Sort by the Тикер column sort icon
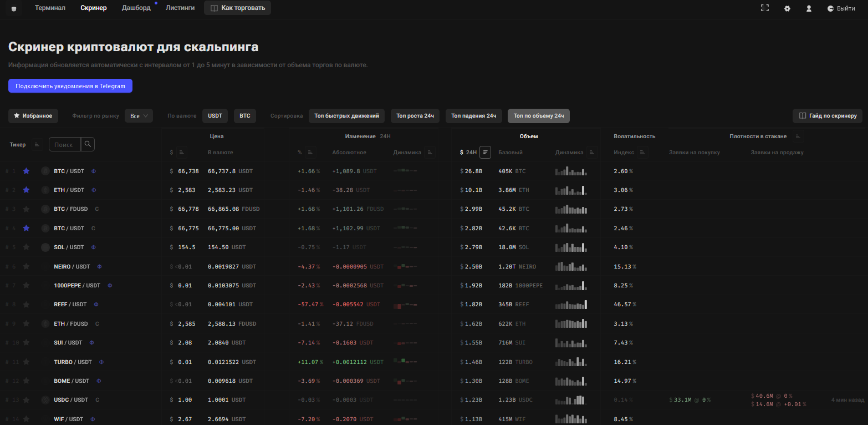 click(x=37, y=144)
